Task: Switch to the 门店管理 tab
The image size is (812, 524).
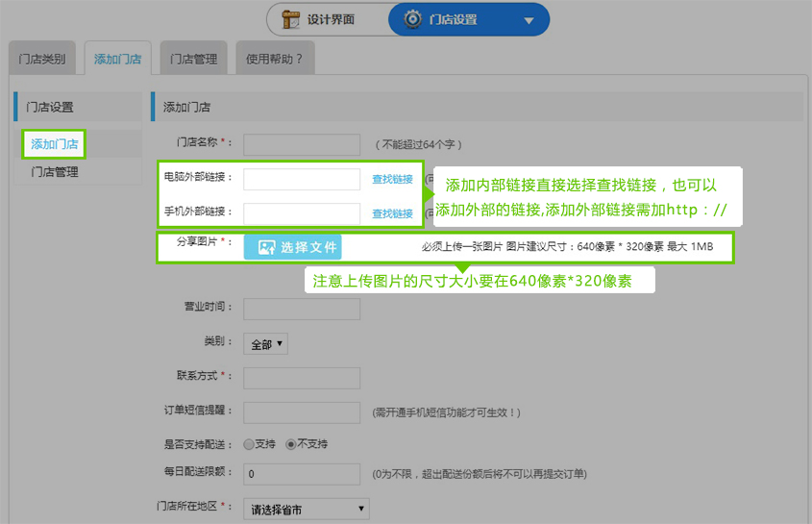Action: pyautogui.click(x=194, y=60)
